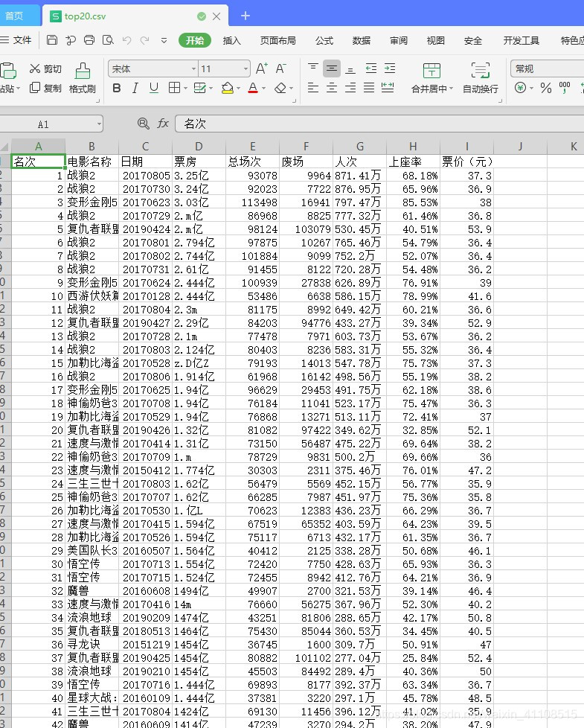Viewport: 584px width, 728px height.
Task: Decrease indent icon
Action: (371, 68)
